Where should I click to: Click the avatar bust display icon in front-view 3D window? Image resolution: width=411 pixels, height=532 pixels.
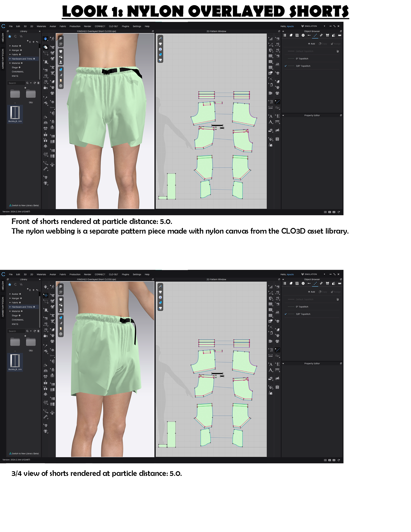61,62
